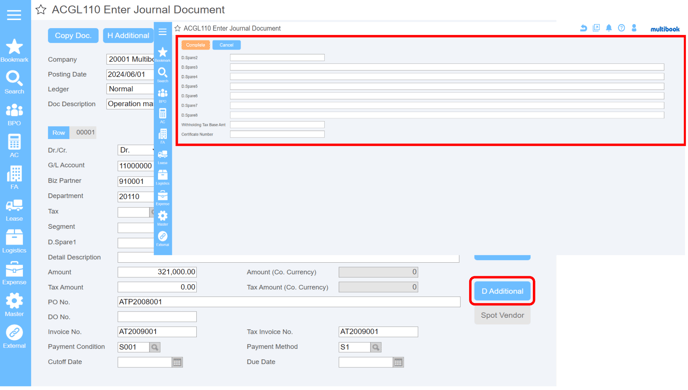
Task: Open Payment Condition lookup search icon
Action: (154, 347)
